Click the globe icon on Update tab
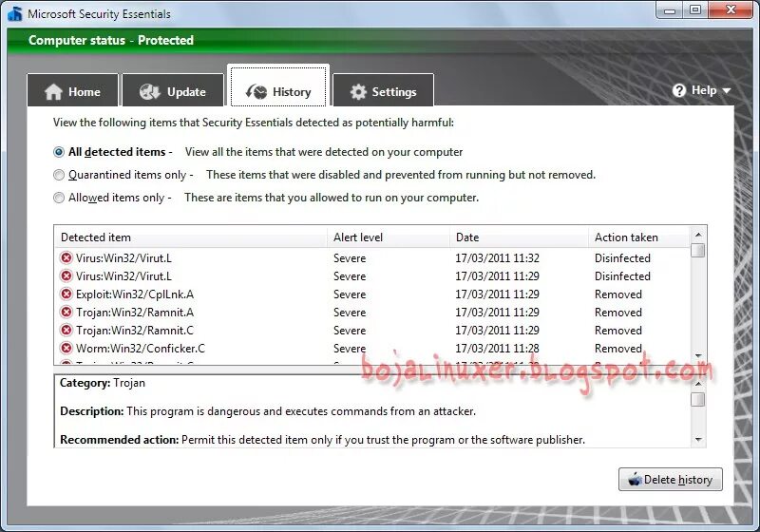This screenshot has height=532, width=760. pyautogui.click(x=150, y=91)
